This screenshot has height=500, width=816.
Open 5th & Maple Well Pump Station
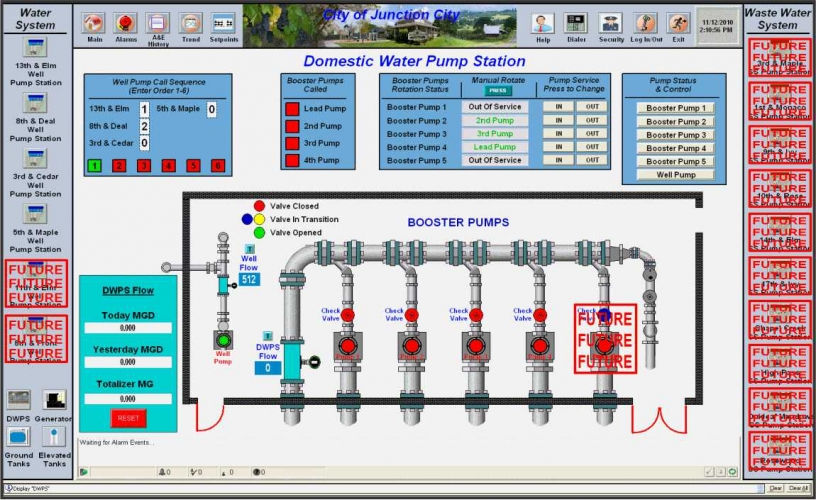(x=35, y=214)
